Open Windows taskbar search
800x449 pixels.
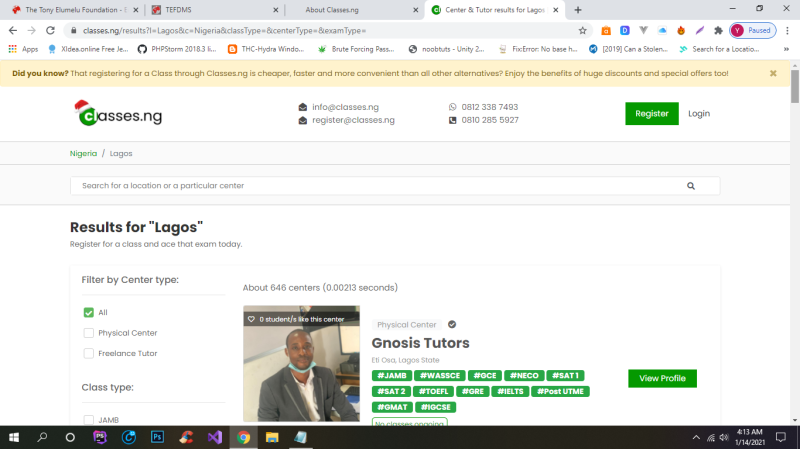point(42,437)
